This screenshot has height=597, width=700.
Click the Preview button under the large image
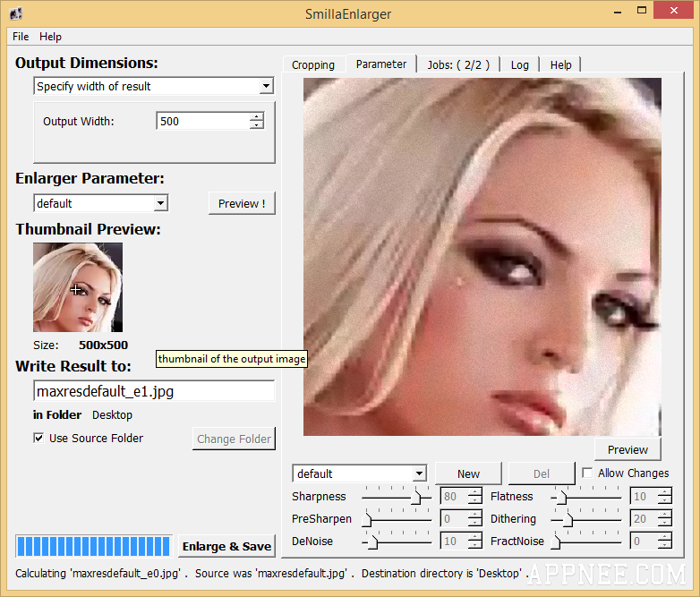pos(627,449)
